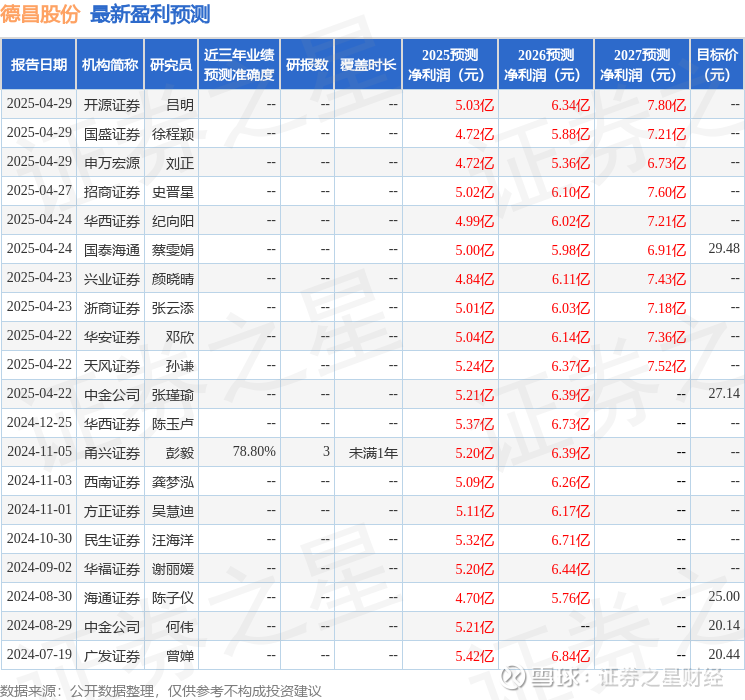Click the 数据来源 disclaimer text

point(161,690)
